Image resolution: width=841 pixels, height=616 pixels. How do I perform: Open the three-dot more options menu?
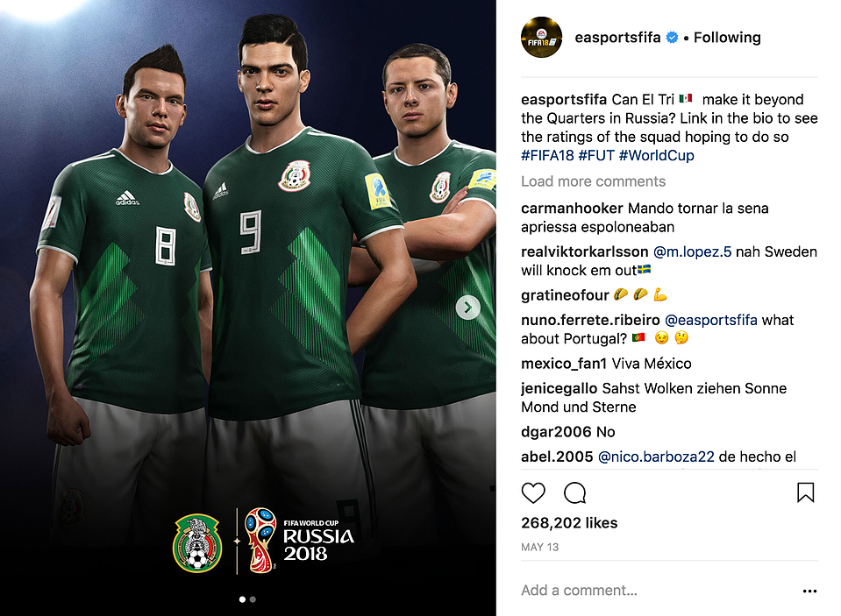809,591
